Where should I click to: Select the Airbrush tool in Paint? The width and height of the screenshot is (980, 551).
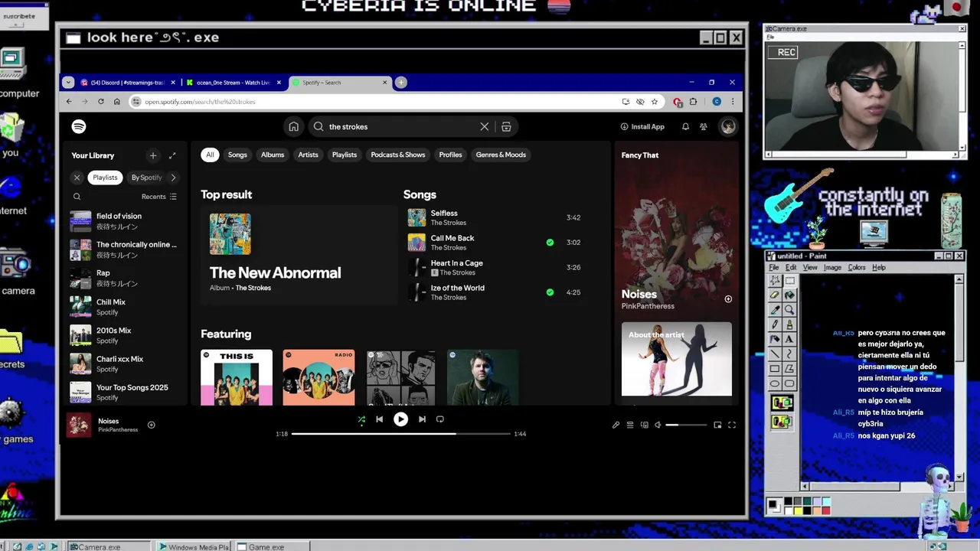click(x=775, y=339)
